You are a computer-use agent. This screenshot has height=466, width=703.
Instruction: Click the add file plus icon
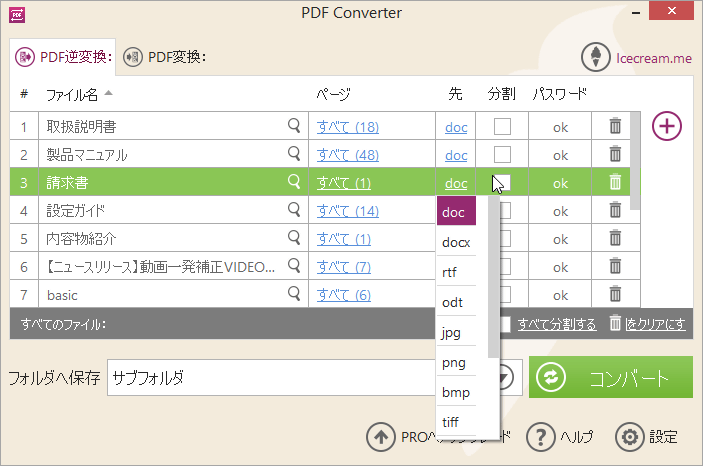point(667,126)
